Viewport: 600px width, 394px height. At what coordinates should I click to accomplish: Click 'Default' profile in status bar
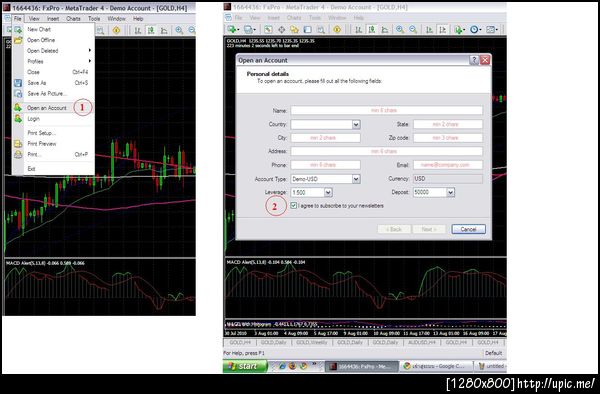493,353
